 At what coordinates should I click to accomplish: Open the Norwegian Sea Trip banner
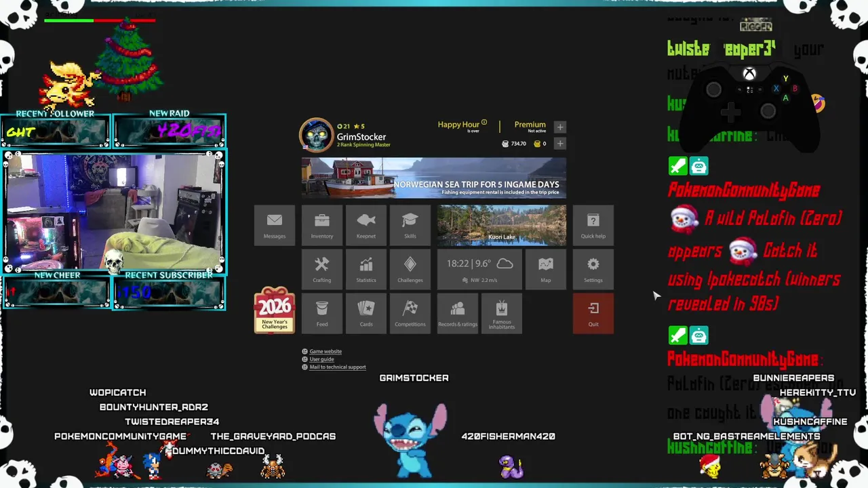coord(434,178)
